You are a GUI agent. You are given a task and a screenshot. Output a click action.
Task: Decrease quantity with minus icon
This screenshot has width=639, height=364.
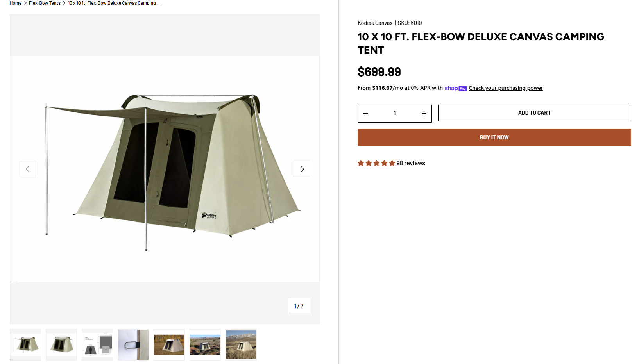365,114
